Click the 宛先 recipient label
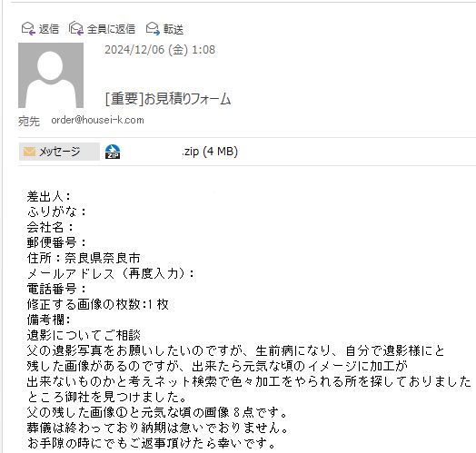Image resolution: width=476 pixels, height=453 pixels. point(29,122)
